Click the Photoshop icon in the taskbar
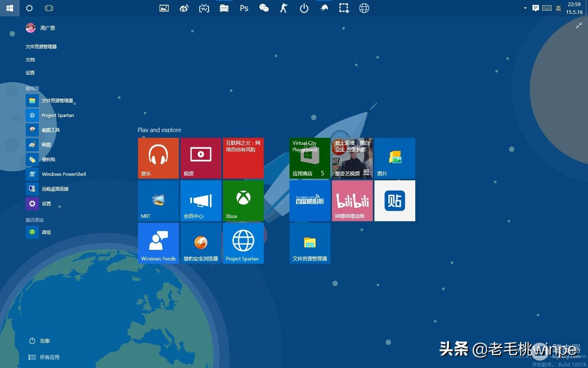The width and height of the screenshot is (588, 368). (244, 8)
